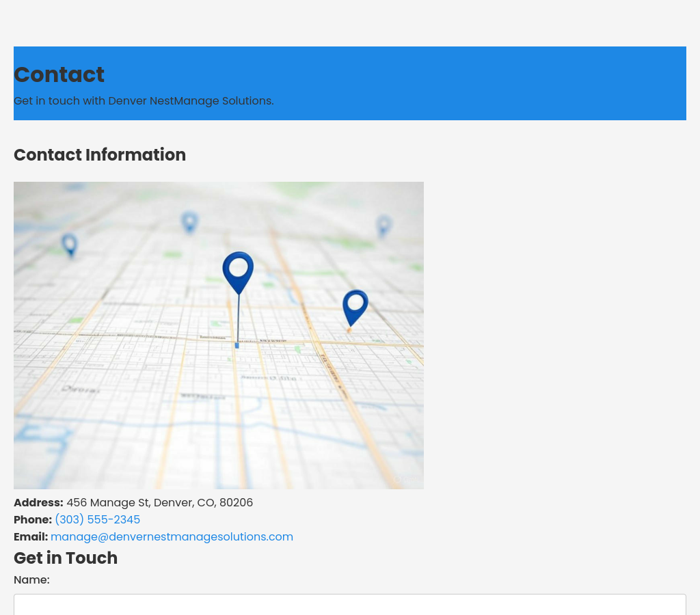Click the 456 Manage St address text
This screenshot has width=700, height=615.
click(159, 502)
